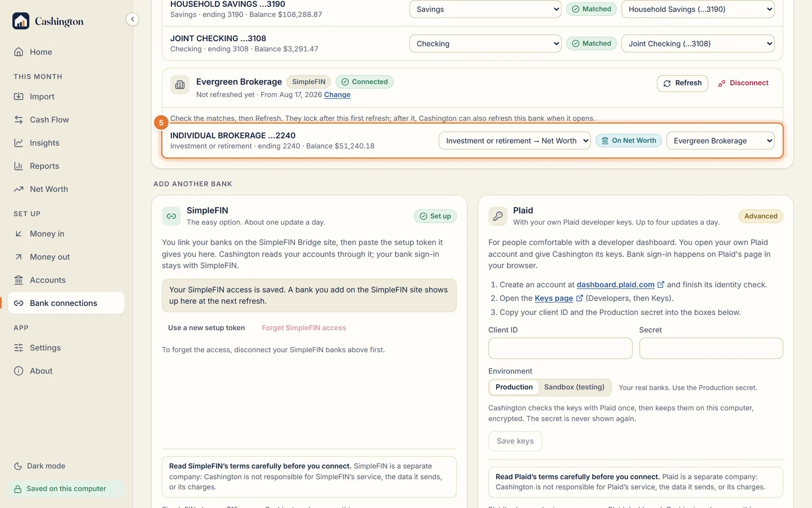The image size is (812, 508).
Task: Click the Import icon in sidebar
Action: [x=19, y=97]
